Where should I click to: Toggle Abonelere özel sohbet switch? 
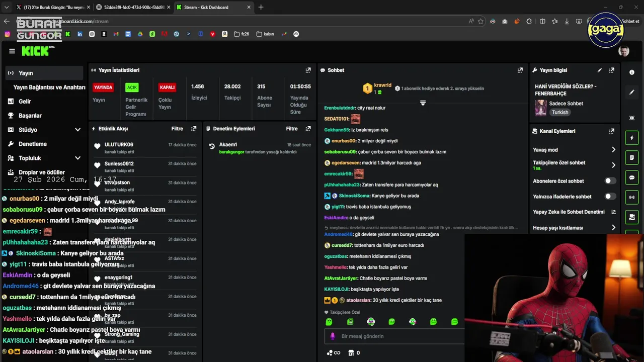point(610,181)
